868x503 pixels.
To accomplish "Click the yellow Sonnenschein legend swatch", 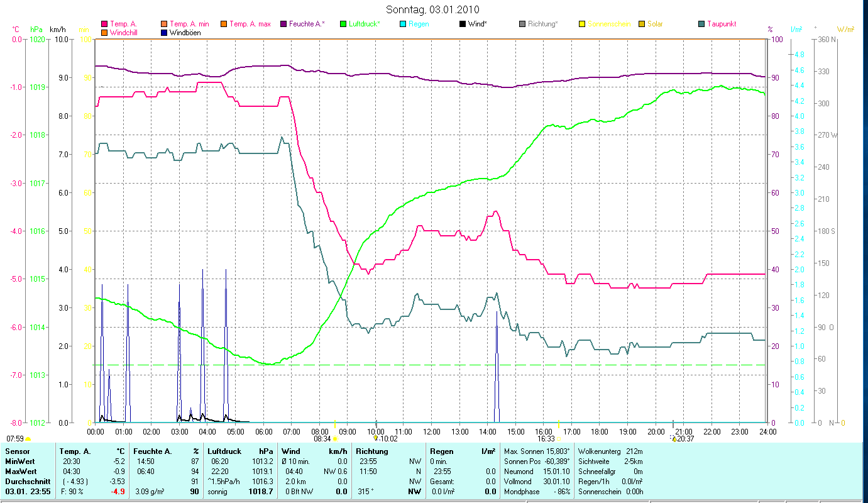I will click(x=582, y=24).
